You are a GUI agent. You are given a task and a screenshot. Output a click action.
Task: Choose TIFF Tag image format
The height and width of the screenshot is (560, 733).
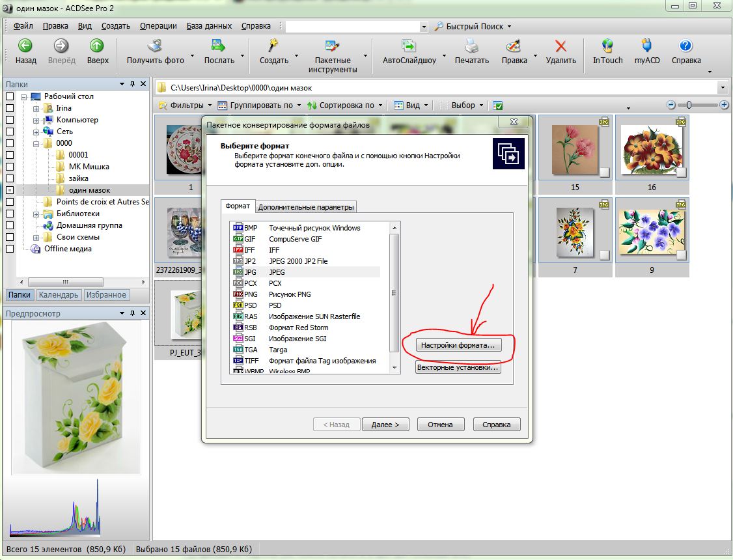(306, 361)
